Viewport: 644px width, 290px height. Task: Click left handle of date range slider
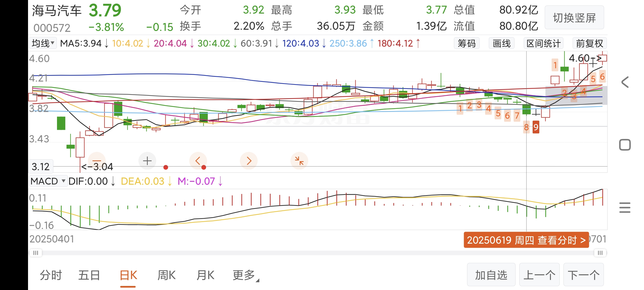point(36,253)
